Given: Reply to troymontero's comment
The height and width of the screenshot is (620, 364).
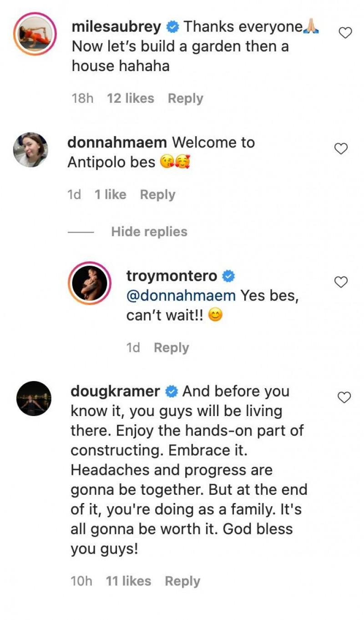Looking at the screenshot, I should (171, 348).
